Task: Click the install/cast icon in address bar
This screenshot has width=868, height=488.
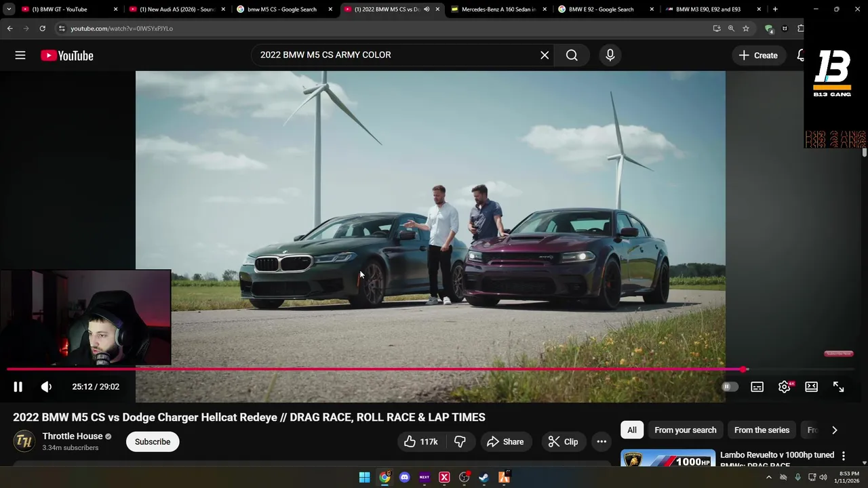Action: point(717,28)
